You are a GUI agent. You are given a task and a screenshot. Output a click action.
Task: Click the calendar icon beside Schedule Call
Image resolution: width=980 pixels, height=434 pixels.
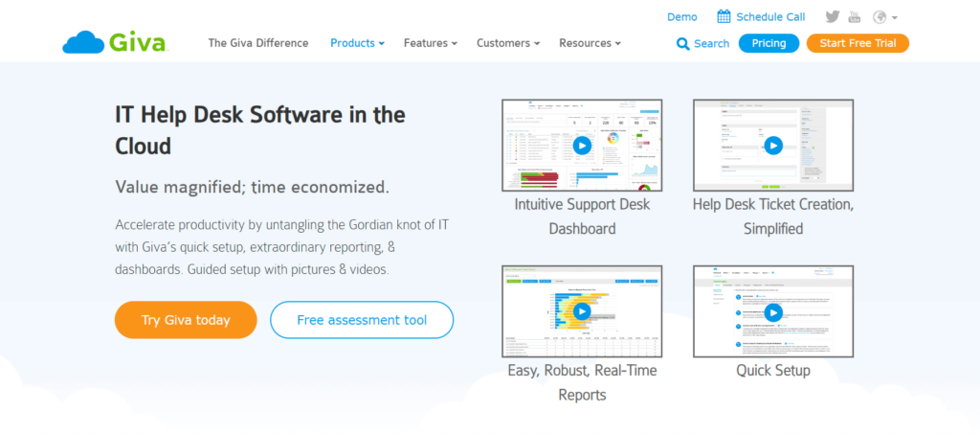pyautogui.click(x=724, y=17)
